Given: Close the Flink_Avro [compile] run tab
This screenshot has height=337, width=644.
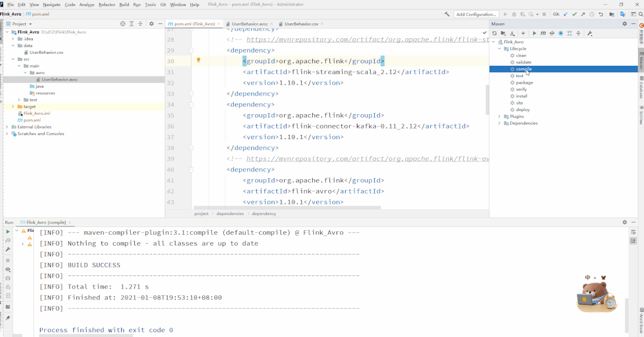Looking at the screenshot, I should click(x=70, y=222).
